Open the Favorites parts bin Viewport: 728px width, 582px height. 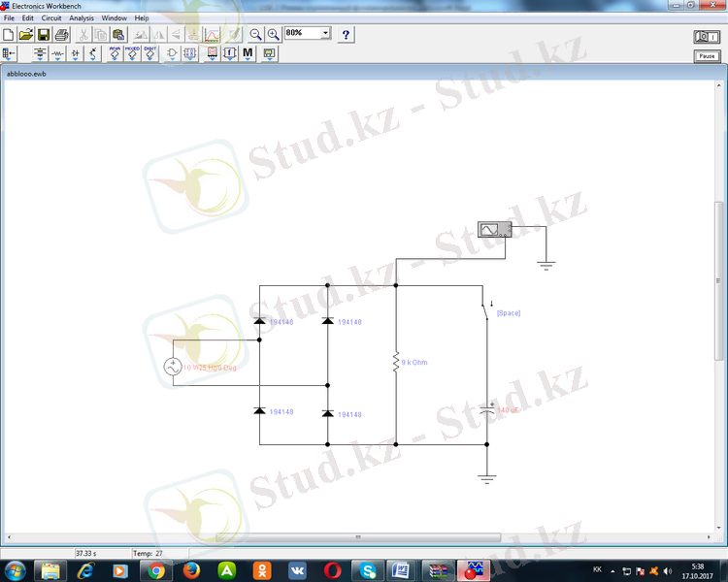coord(9,54)
